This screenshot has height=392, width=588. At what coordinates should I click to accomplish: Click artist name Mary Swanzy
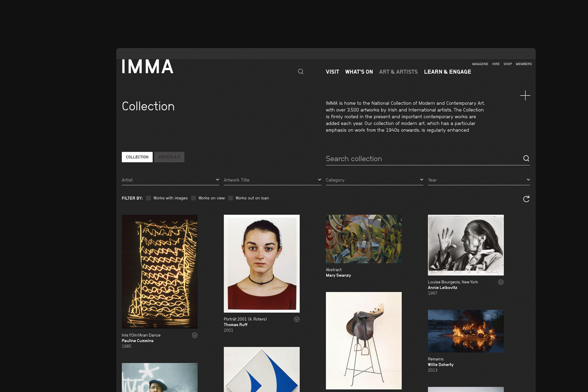338,275
